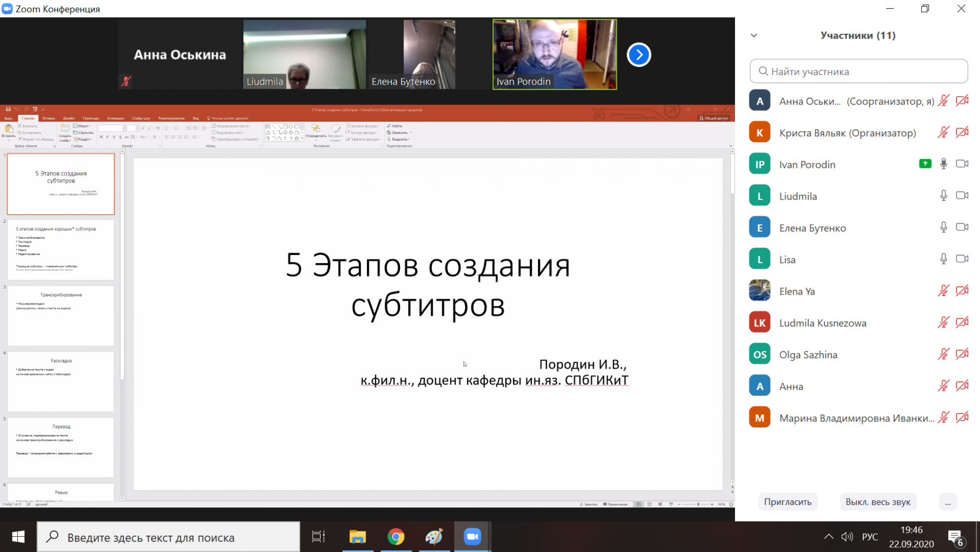The height and width of the screenshot is (552, 980).
Task: Open Task View on taskbar
Action: (318, 537)
